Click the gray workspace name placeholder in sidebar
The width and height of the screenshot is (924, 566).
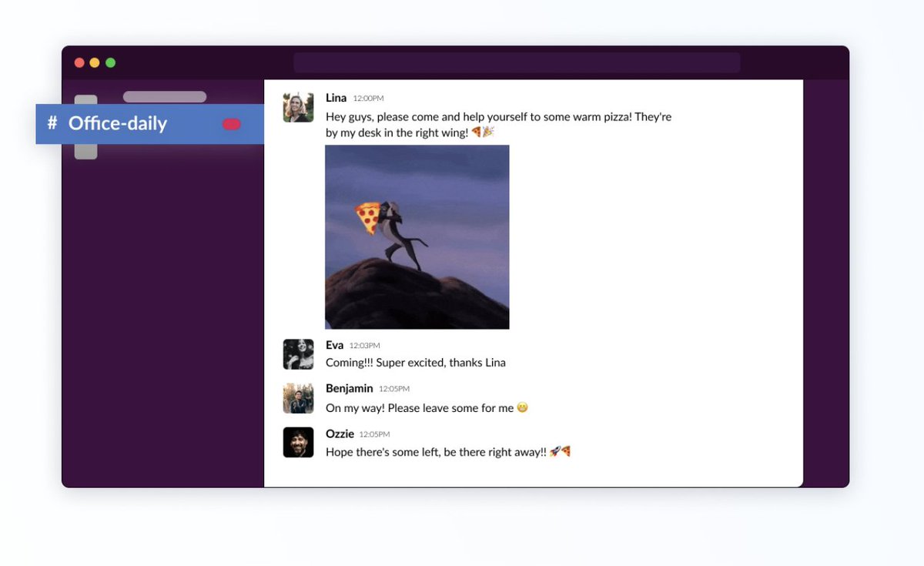coord(165,97)
